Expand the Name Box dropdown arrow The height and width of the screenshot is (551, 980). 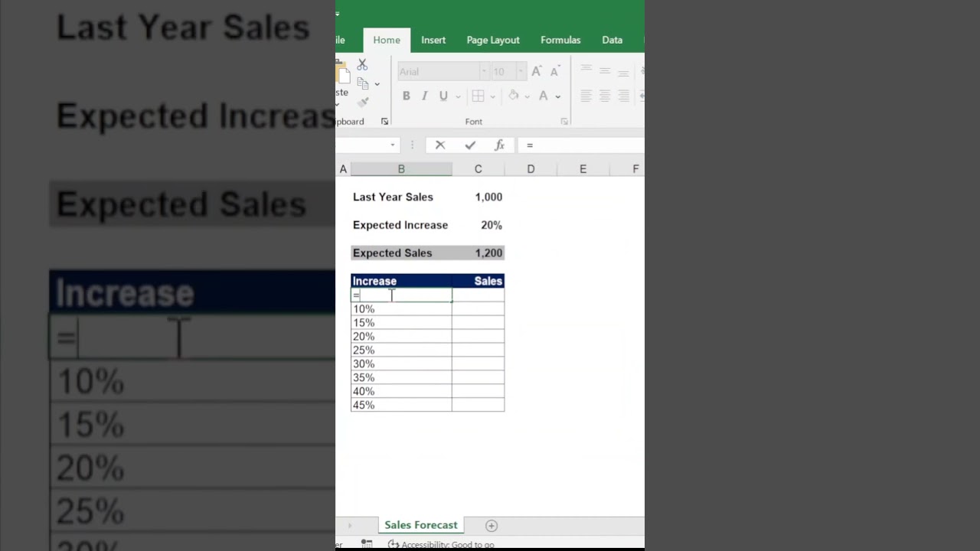tap(393, 145)
